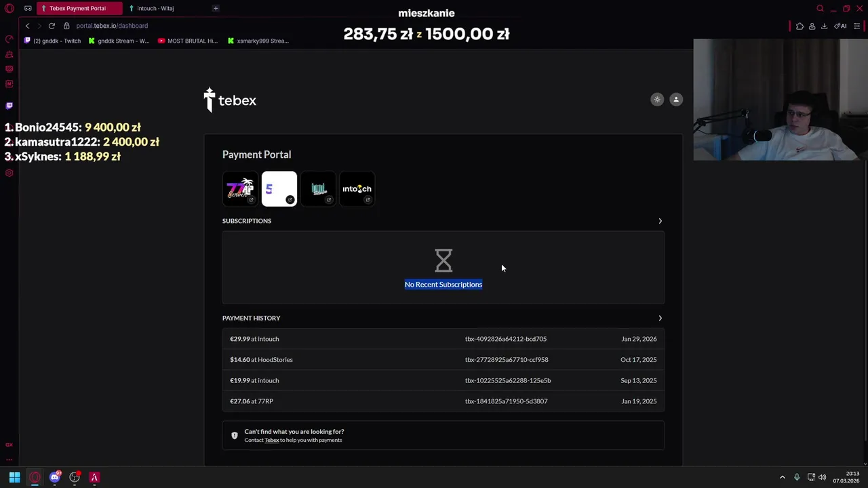The image size is (868, 488).
Task: Switch to the 'intouch - Witaj' tab
Action: pyautogui.click(x=155, y=8)
